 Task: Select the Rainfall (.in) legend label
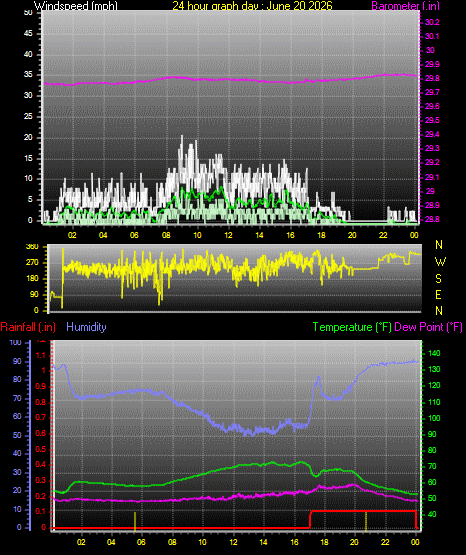click(x=28, y=327)
